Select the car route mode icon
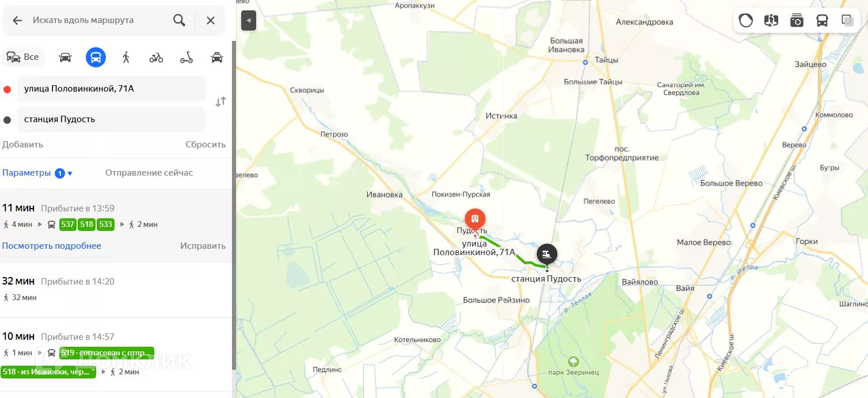Image resolution: width=868 pixels, height=398 pixels. click(x=65, y=57)
